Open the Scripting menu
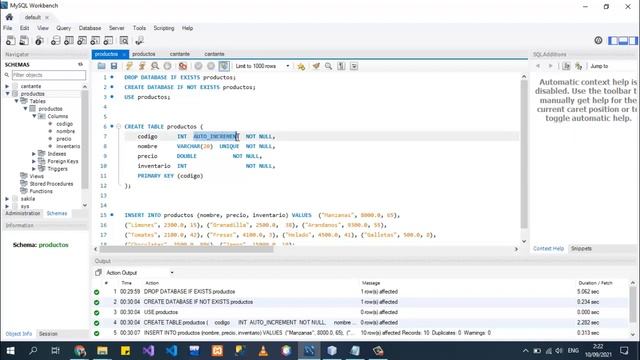 tap(164, 28)
